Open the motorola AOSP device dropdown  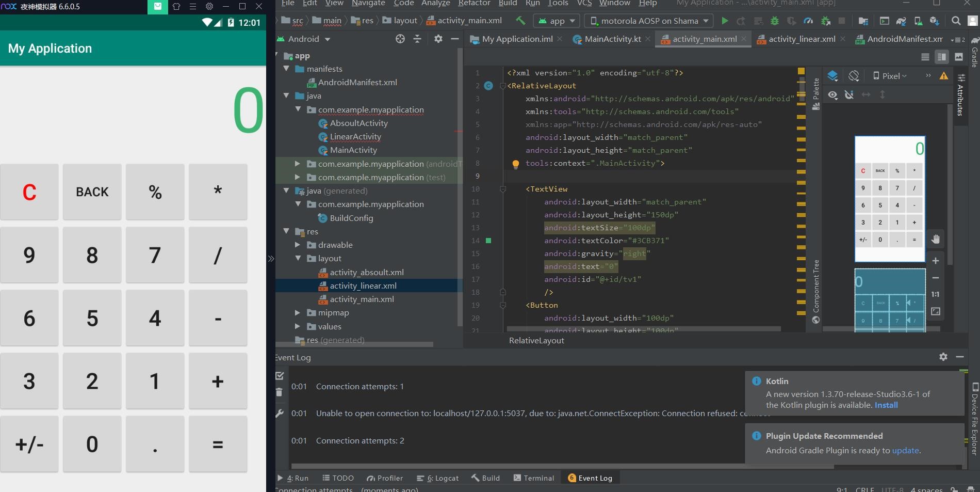tap(649, 21)
